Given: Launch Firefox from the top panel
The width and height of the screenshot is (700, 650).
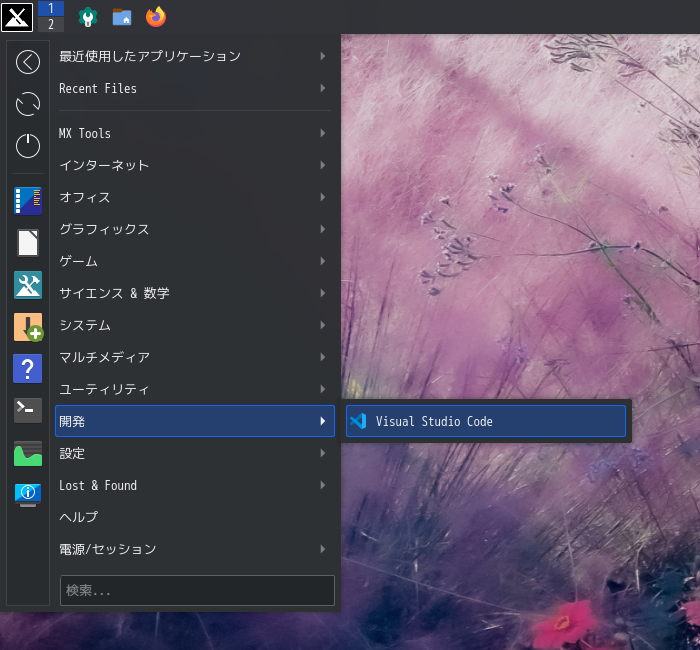Looking at the screenshot, I should [x=156, y=17].
